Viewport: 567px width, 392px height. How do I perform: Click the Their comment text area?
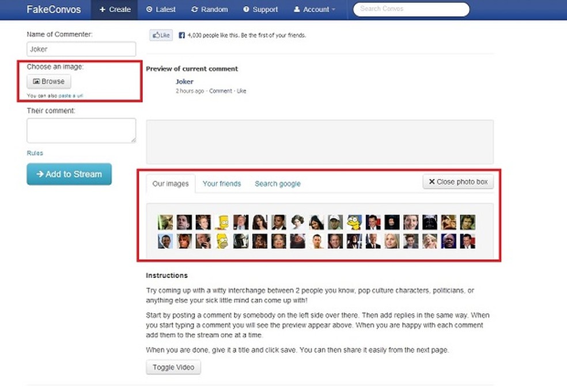81,131
